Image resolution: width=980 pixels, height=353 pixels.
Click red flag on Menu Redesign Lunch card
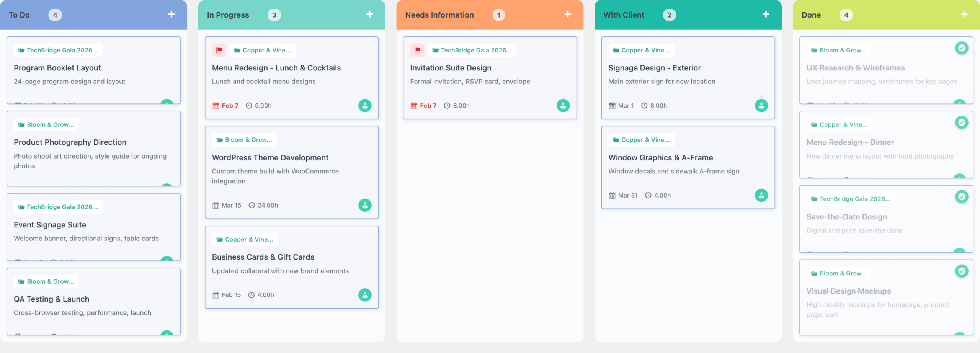click(219, 50)
